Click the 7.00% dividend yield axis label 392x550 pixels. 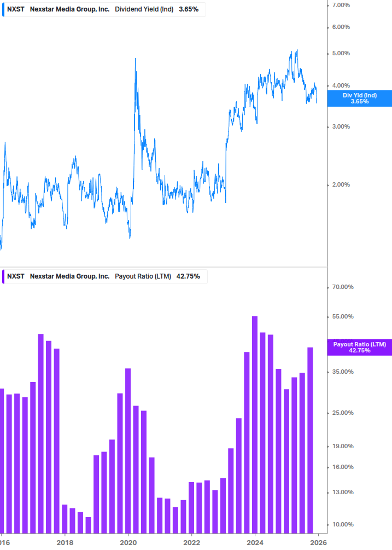pyautogui.click(x=341, y=5)
